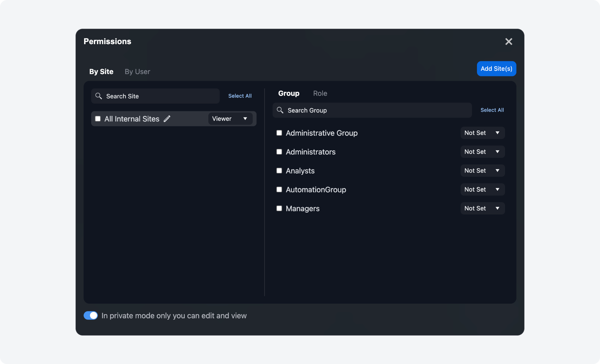Tick the Administrative Group checkbox
600x364 pixels.
279,133
